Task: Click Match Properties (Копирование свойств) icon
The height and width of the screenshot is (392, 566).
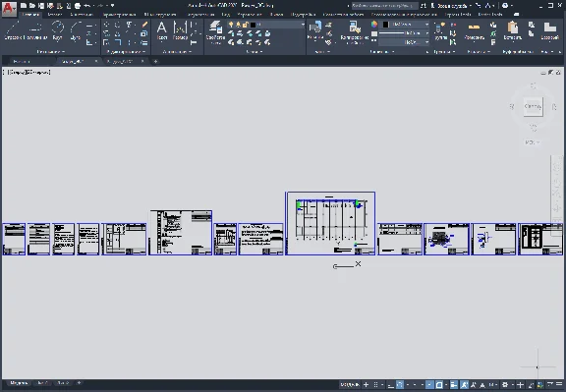Action: (x=355, y=31)
